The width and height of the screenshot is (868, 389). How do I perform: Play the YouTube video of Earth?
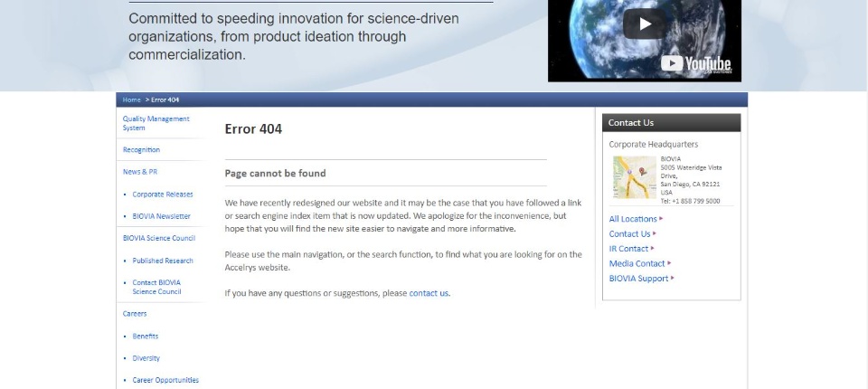(645, 24)
